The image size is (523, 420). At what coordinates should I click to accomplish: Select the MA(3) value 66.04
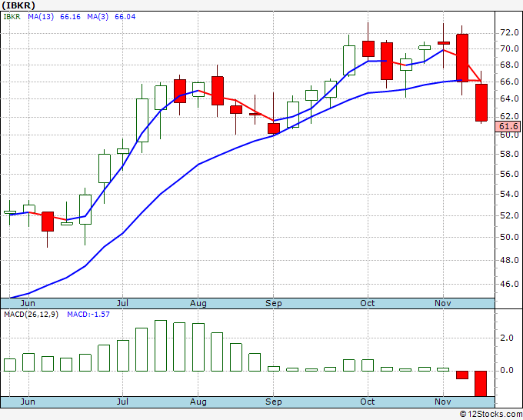(125, 17)
